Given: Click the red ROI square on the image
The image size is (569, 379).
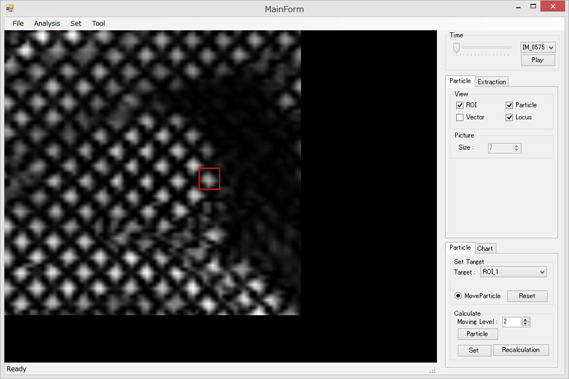Looking at the screenshot, I should [x=209, y=179].
